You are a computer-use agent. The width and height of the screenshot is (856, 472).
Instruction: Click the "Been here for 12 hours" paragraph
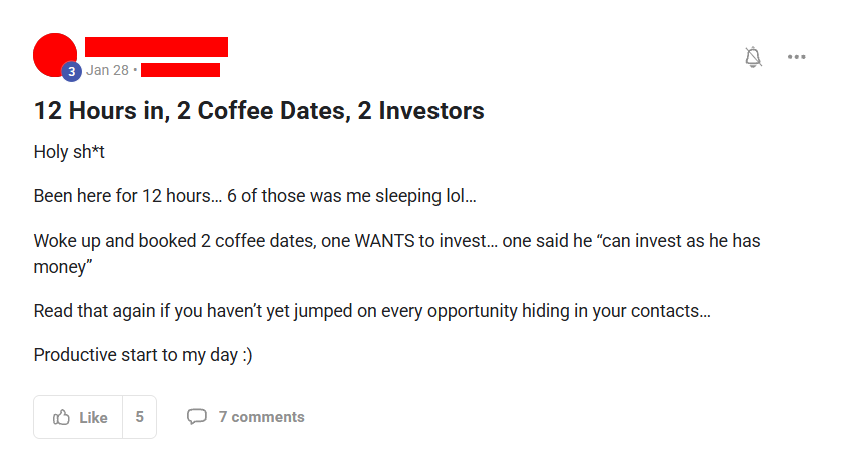click(x=255, y=196)
